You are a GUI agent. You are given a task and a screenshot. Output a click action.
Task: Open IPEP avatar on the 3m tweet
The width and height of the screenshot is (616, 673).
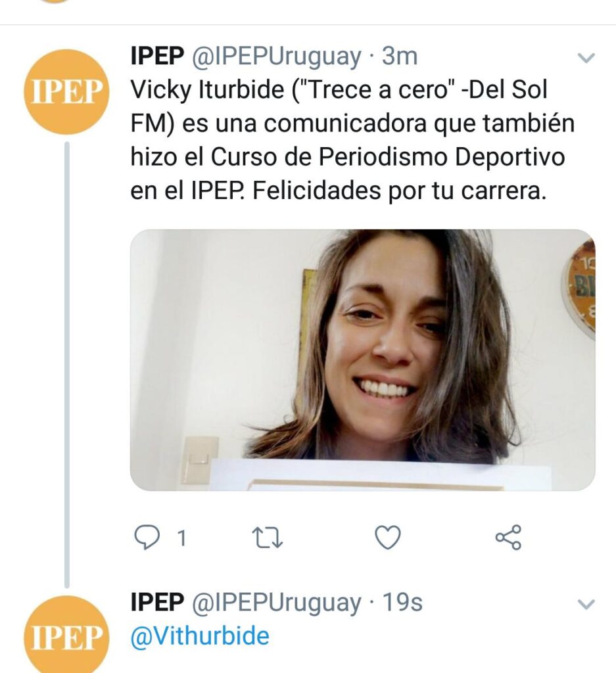[x=65, y=92]
